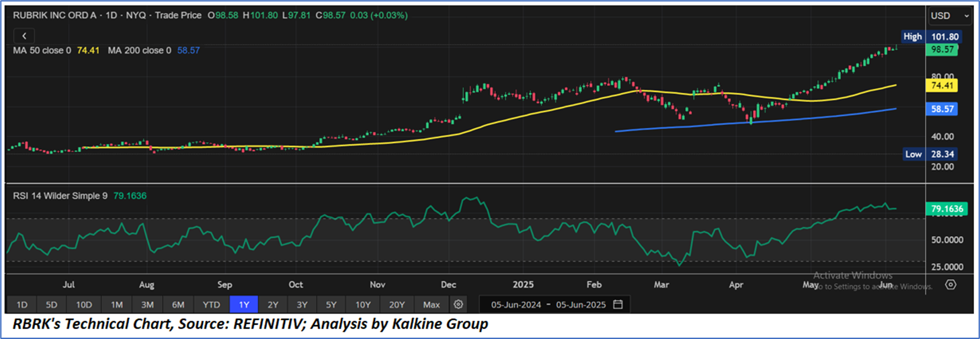This screenshot has height=339, width=980.
Task: Collapse legend with the left chevron button
Action: (x=24, y=36)
